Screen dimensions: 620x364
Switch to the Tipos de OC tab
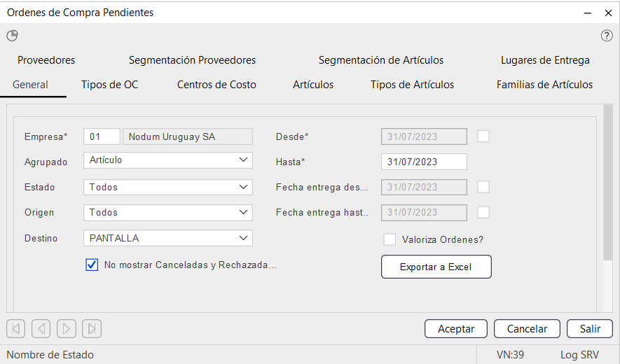[109, 85]
